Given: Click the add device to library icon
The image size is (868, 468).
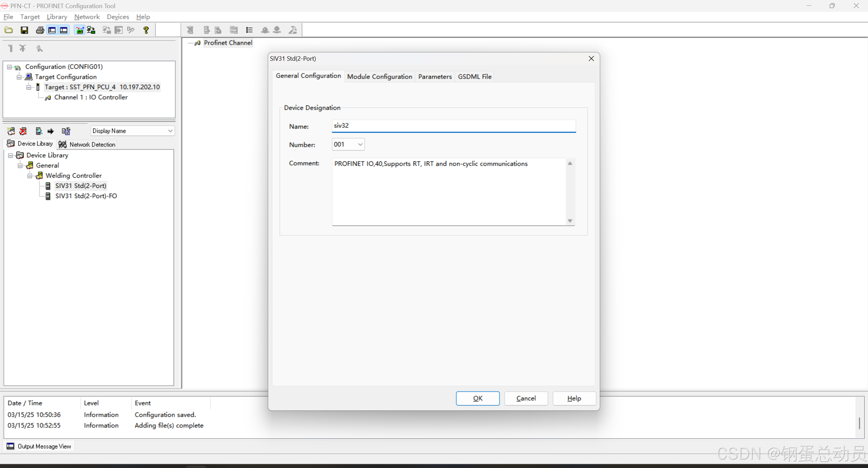Looking at the screenshot, I should point(11,131).
